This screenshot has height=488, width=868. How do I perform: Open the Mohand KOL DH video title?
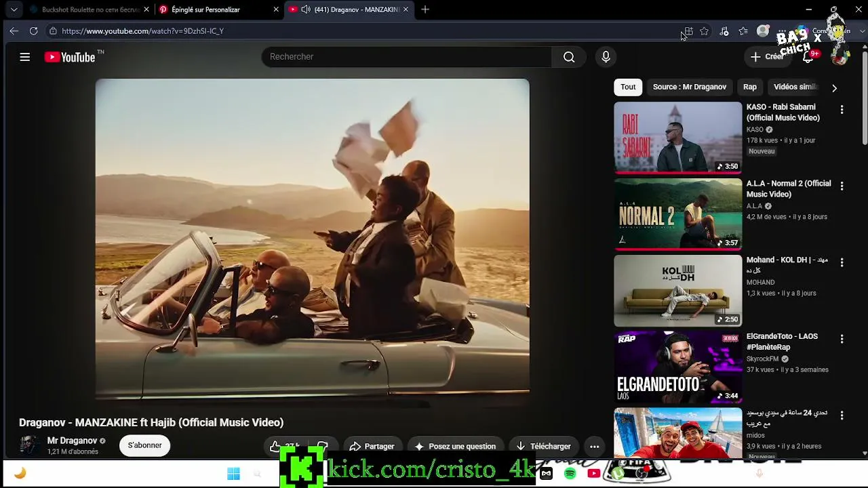(787, 265)
